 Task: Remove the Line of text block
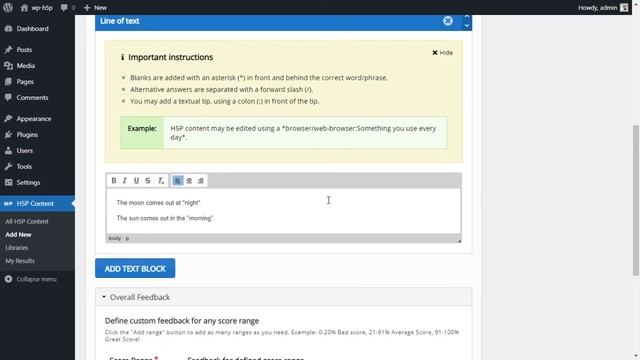pyautogui.click(x=448, y=21)
